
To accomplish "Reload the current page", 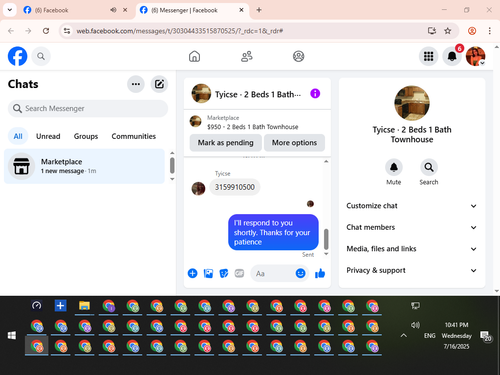I will click(46, 31).
